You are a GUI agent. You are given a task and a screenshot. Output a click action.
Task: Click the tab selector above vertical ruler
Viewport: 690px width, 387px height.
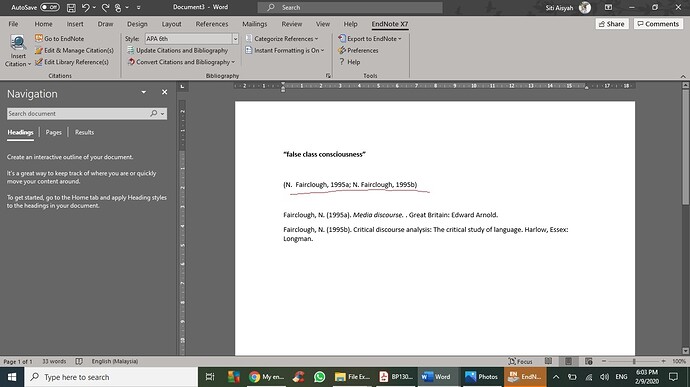click(182, 86)
